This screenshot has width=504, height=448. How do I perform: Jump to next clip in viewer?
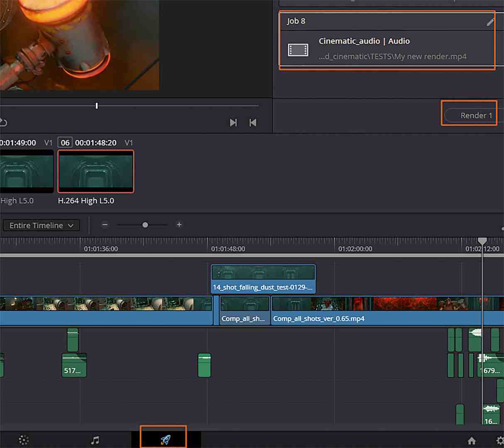point(233,122)
